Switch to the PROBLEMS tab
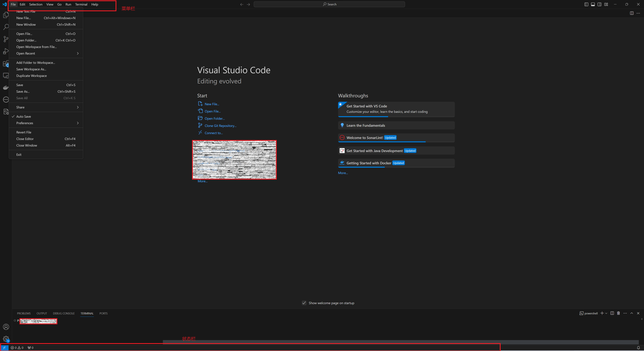The image size is (644, 351). click(x=24, y=313)
